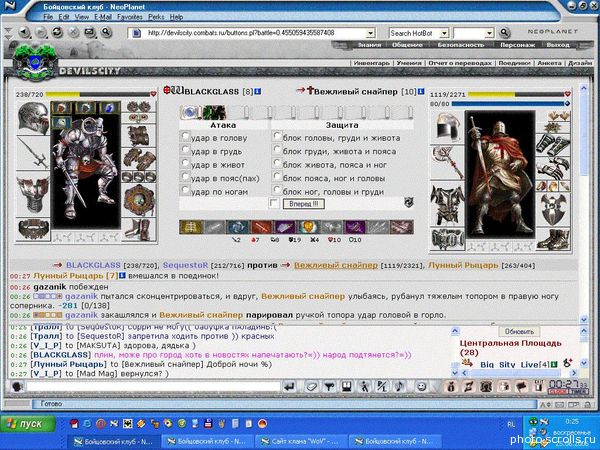Click the walking figure icon in chat bar
Viewport: 600px width, 450px height.
tap(365, 387)
